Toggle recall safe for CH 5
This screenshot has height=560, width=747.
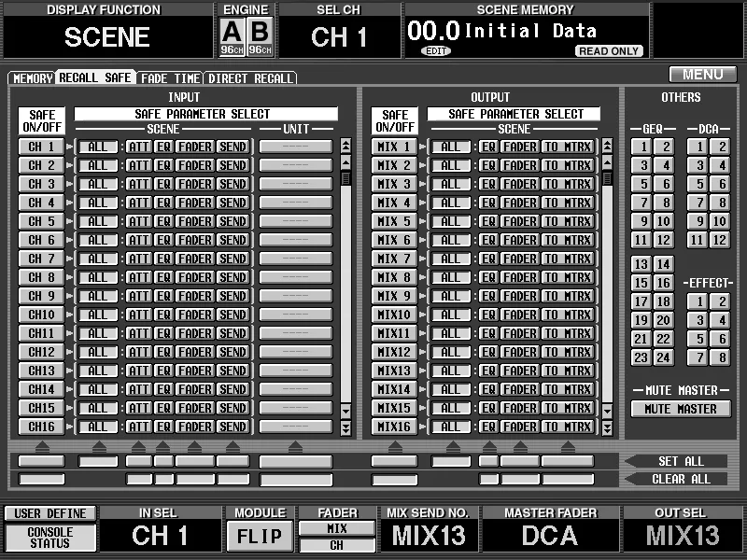pos(41,221)
